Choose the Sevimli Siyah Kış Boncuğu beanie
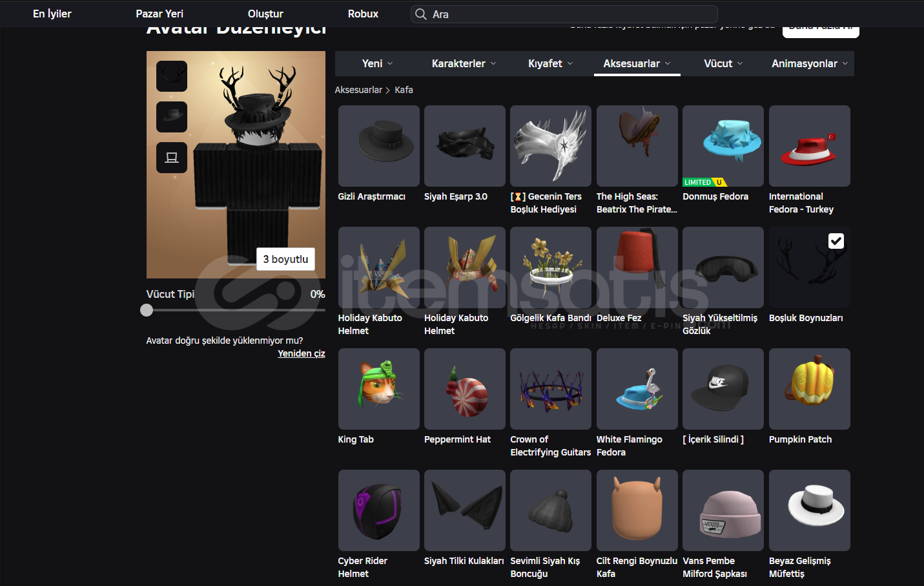 (x=551, y=510)
